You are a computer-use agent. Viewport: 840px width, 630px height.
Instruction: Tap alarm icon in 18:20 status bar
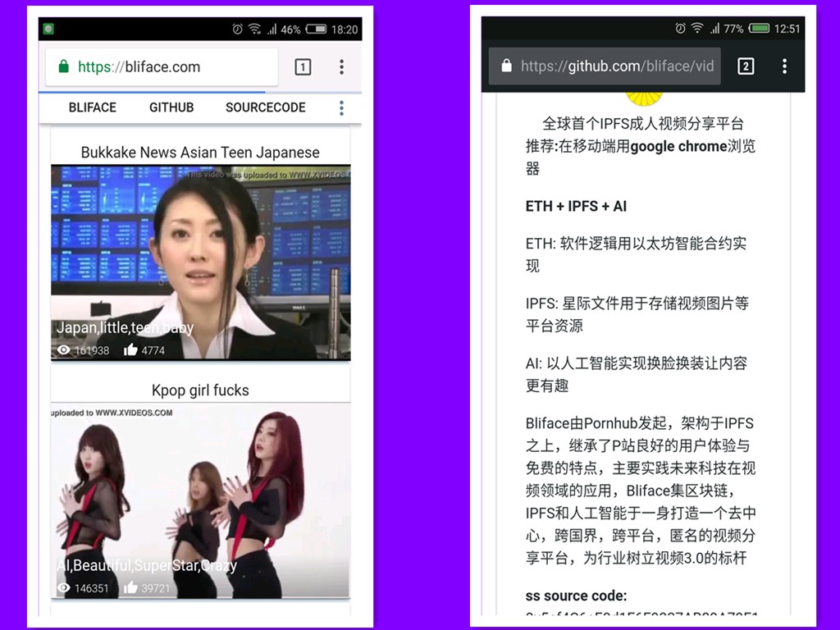coord(237,29)
